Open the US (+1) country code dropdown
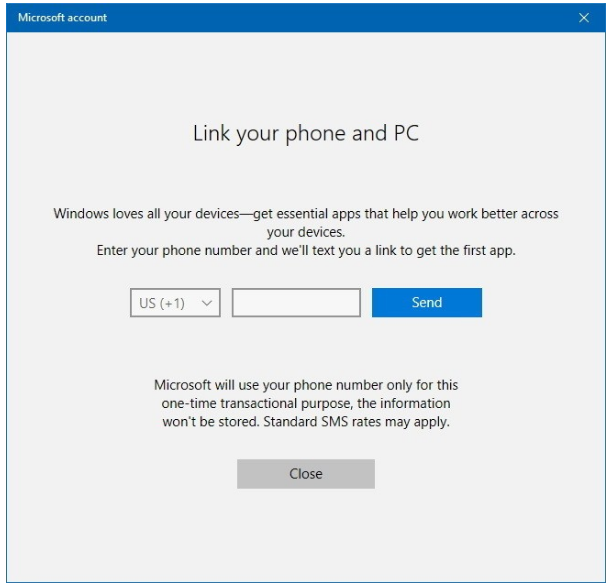 click(175, 303)
